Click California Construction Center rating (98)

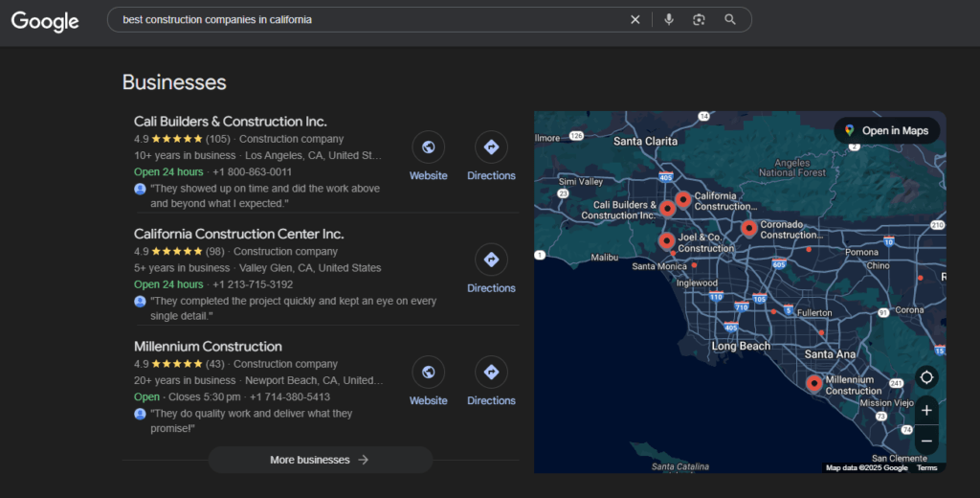click(x=179, y=252)
